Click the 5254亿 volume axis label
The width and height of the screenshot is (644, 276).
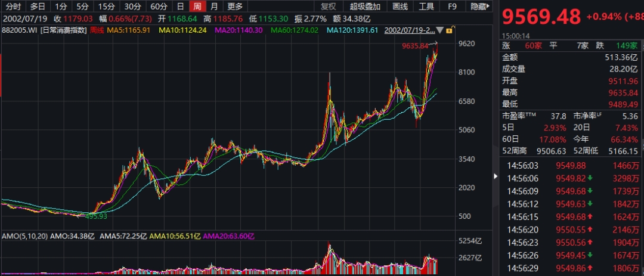click(x=469, y=241)
